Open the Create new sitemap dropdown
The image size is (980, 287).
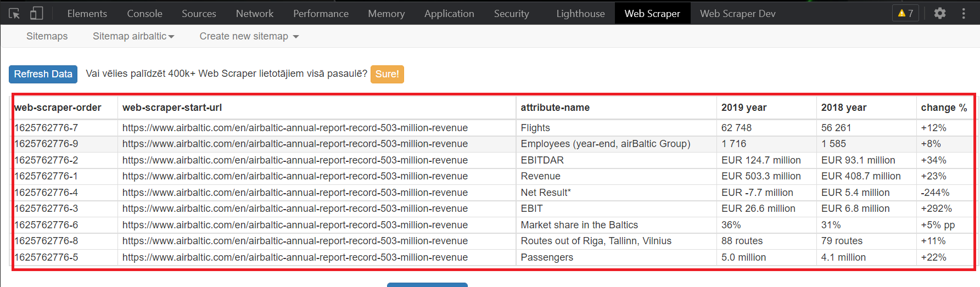[249, 36]
